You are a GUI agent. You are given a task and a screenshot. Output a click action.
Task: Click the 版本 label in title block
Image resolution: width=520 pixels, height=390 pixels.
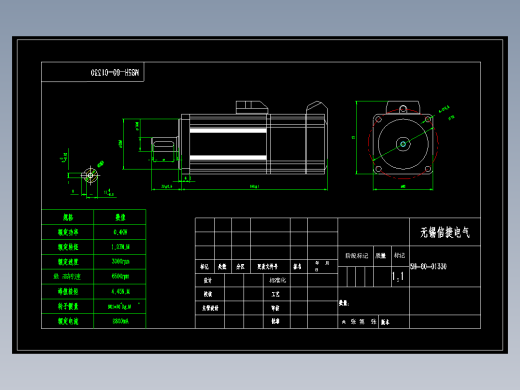tap(385, 322)
